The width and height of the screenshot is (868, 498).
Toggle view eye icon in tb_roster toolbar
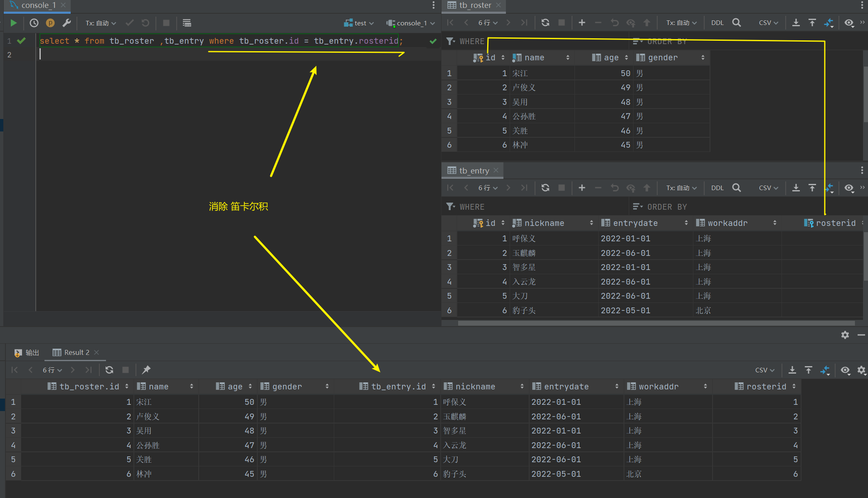click(x=849, y=22)
